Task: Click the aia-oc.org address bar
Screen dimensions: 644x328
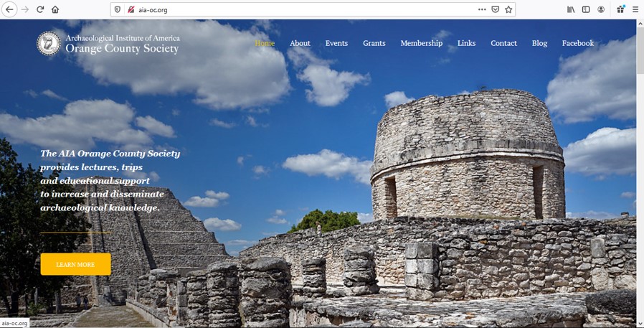Action: [287, 9]
